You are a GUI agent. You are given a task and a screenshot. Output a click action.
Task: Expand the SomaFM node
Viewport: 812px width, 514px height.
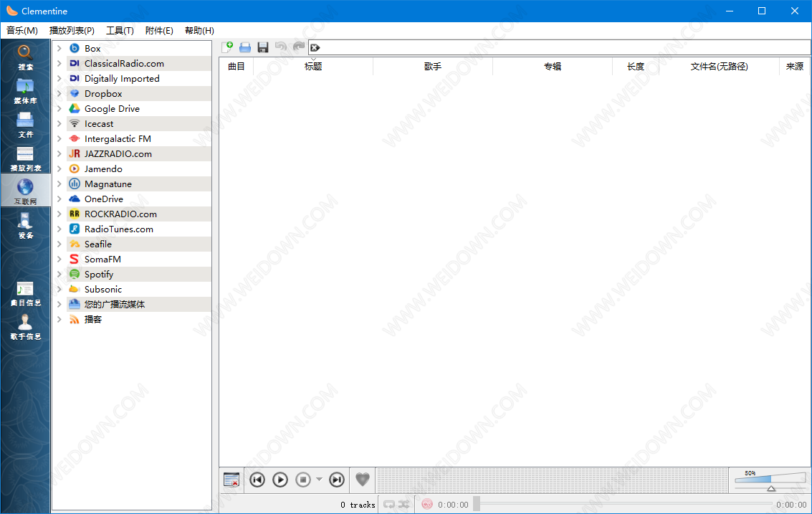(59, 259)
